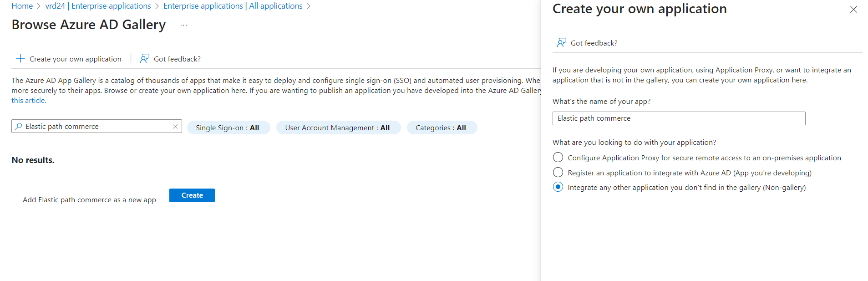Open the ellipsis menu beside Browse Azure AD Gallery
The image size is (868, 281).
(183, 26)
